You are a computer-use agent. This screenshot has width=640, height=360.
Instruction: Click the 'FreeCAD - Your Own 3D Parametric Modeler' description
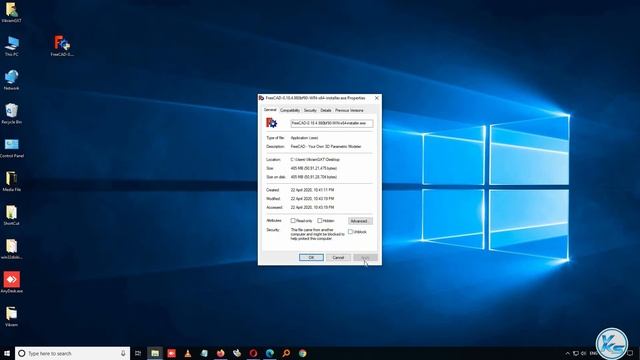(326, 147)
